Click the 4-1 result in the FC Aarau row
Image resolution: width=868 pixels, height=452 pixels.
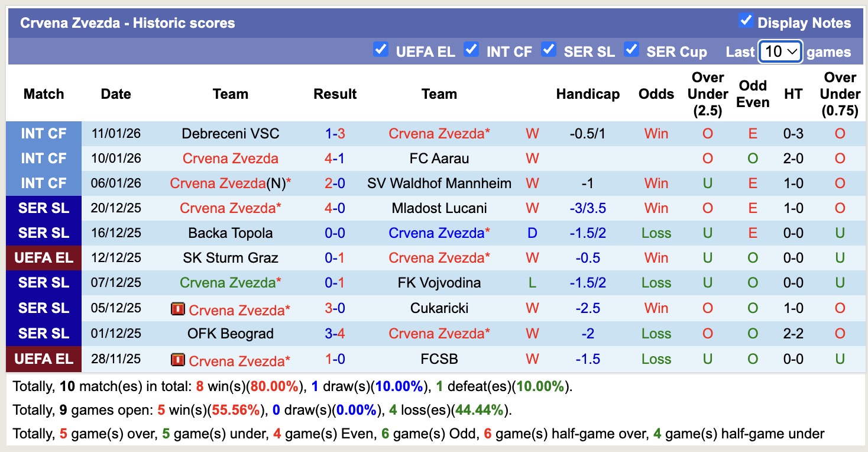point(335,158)
